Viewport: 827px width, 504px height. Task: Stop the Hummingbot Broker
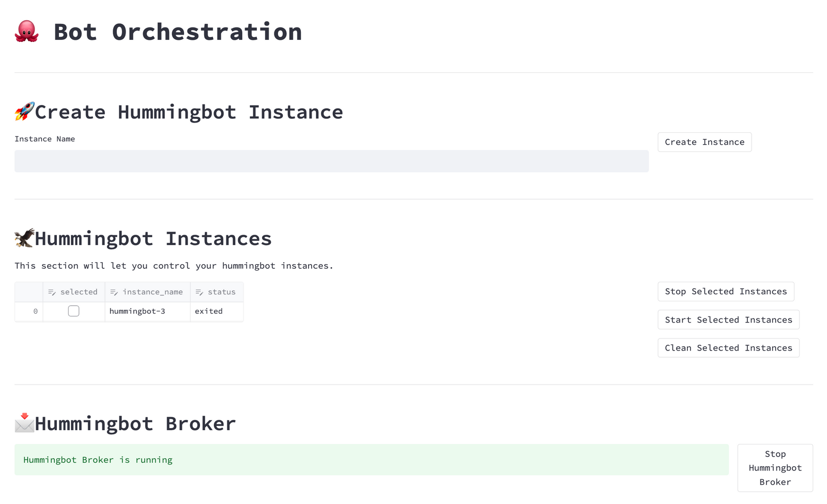click(x=775, y=468)
